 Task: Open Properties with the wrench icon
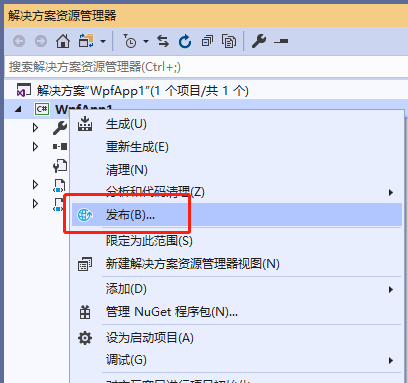tap(259, 41)
